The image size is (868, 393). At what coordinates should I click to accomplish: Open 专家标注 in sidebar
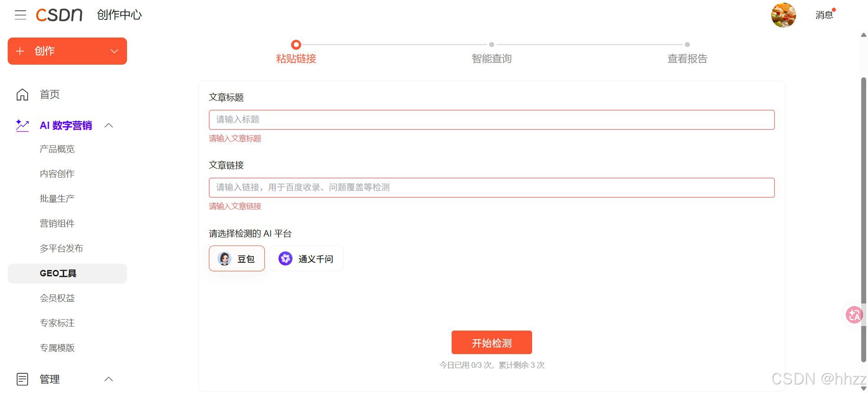point(57,323)
